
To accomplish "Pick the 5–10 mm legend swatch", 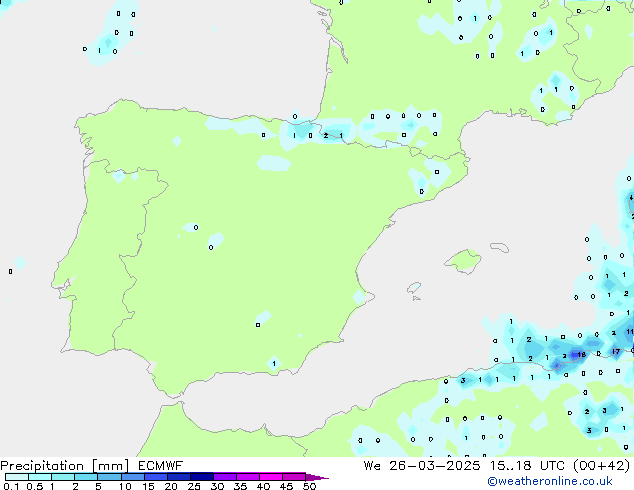I will (109, 477).
